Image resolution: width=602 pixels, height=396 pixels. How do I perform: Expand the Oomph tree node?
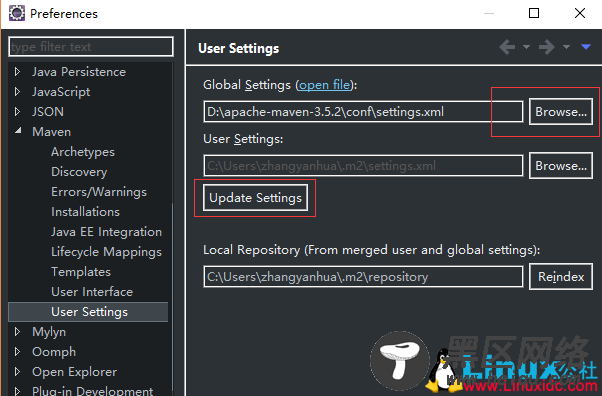click(x=17, y=351)
